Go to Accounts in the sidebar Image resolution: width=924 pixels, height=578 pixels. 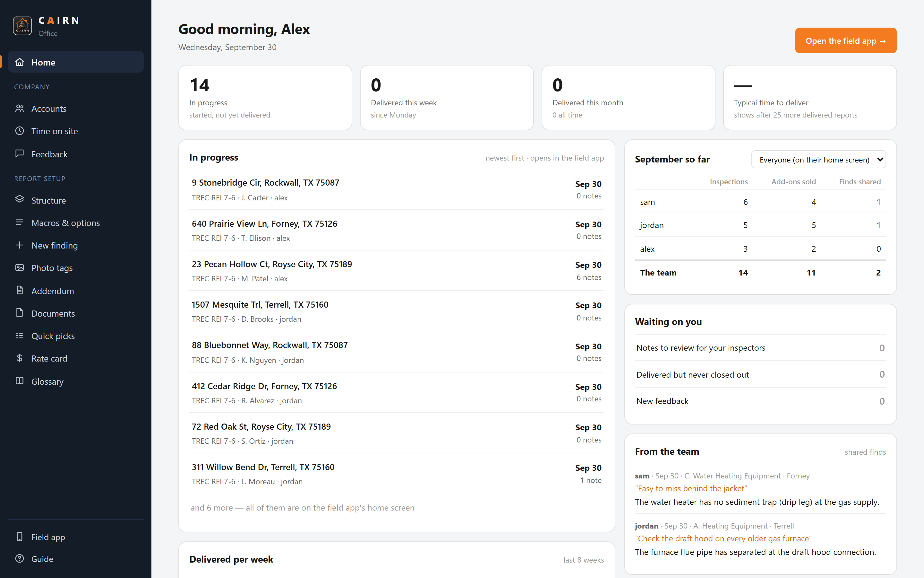[76, 109]
